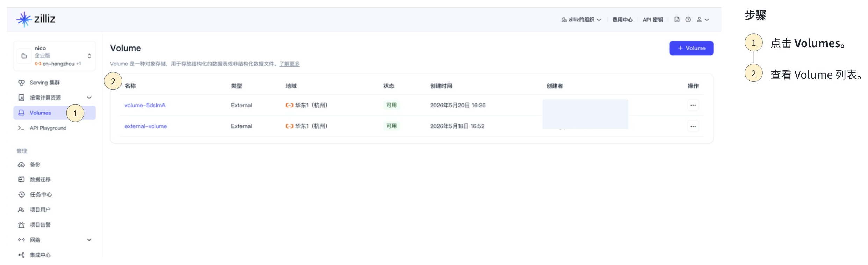Click 名称 column header
This screenshot has height=265, width=868.
[x=130, y=86]
